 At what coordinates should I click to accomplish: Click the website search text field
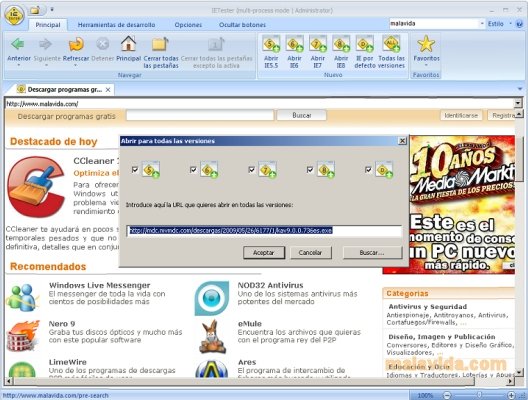200,115
